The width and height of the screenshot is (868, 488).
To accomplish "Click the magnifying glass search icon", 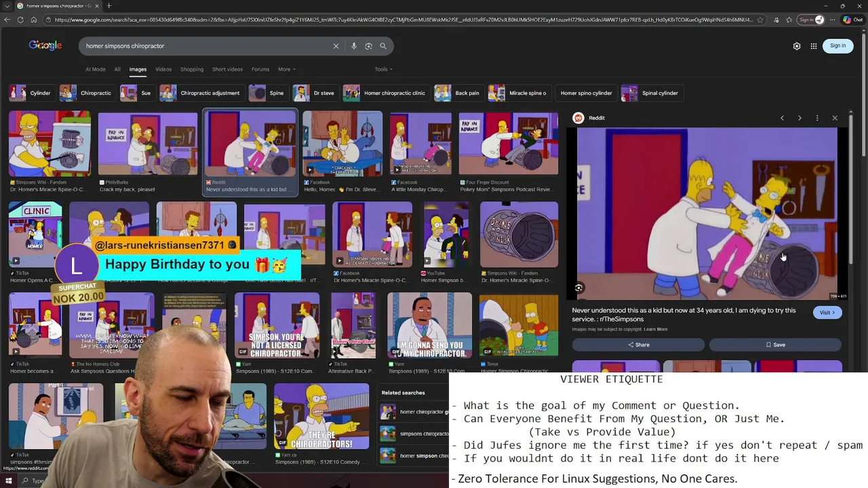I will [383, 46].
